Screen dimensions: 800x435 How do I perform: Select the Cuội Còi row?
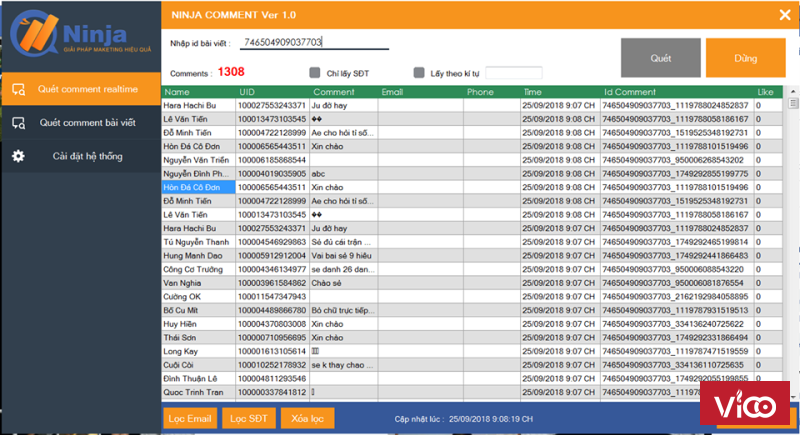[x=472, y=365]
